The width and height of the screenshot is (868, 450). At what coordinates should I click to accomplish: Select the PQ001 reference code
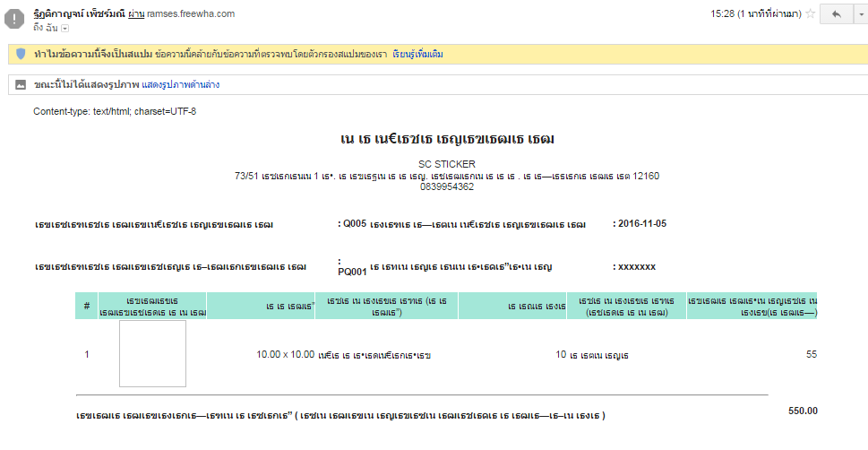[x=352, y=273]
